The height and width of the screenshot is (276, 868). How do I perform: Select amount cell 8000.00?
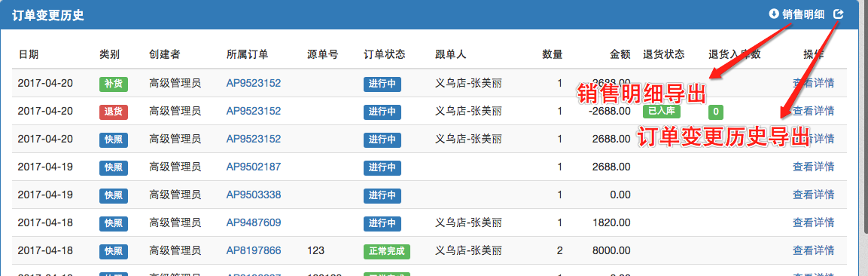pyautogui.click(x=611, y=250)
